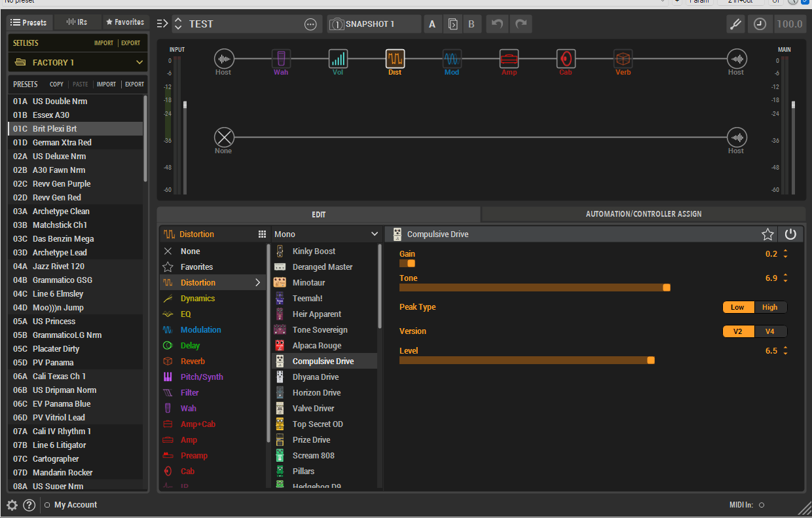
Task: Open the AUTOMATION/CONTROLLER ASSIGN tab
Action: (644, 214)
